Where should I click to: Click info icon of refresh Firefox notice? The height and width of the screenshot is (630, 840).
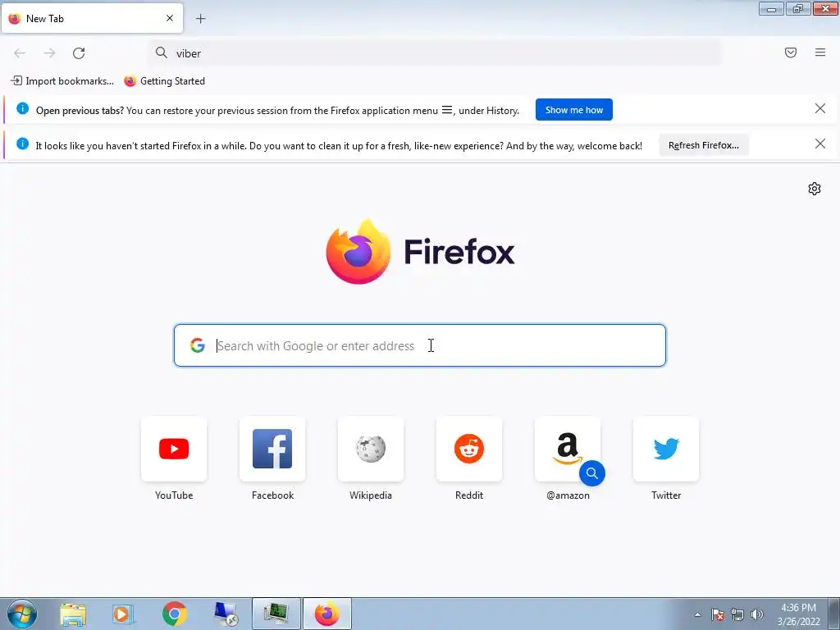pyautogui.click(x=22, y=144)
